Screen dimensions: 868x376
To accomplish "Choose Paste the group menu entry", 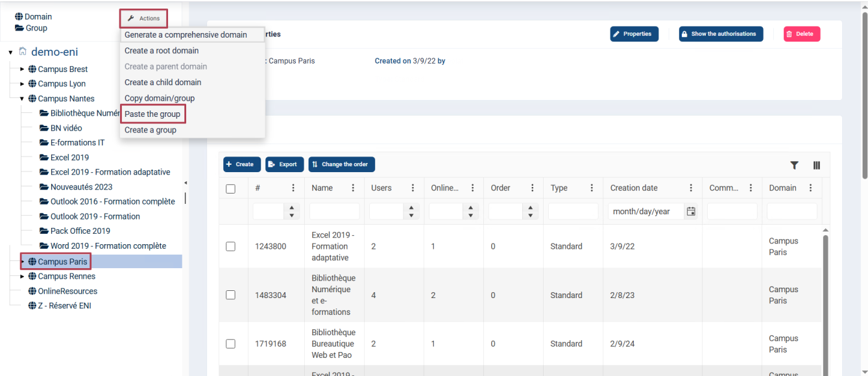I will pyautogui.click(x=152, y=114).
